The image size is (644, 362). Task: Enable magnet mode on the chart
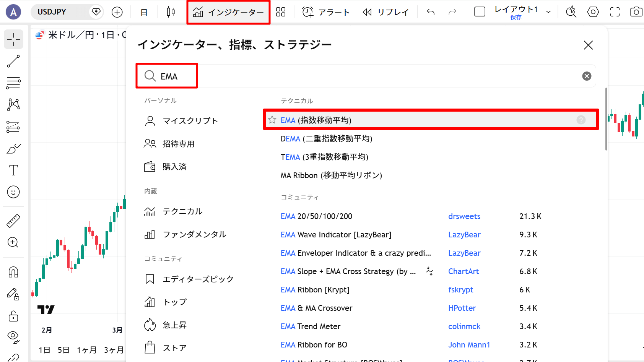point(13,271)
